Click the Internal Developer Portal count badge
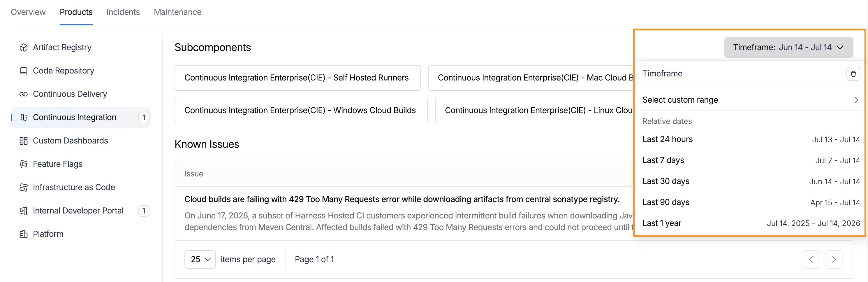This screenshot has height=282, width=868. 144,211
